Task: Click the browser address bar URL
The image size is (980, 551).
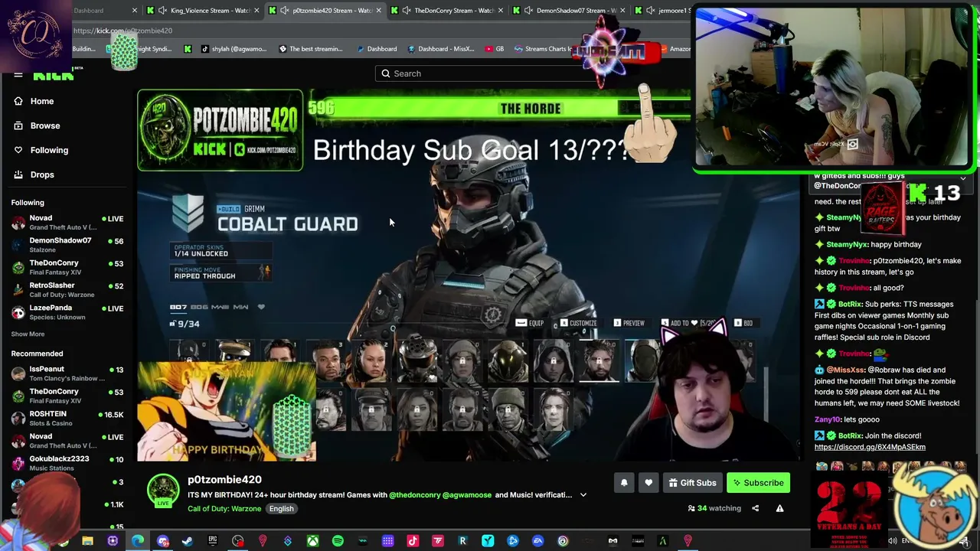Action: [x=123, y=31]
